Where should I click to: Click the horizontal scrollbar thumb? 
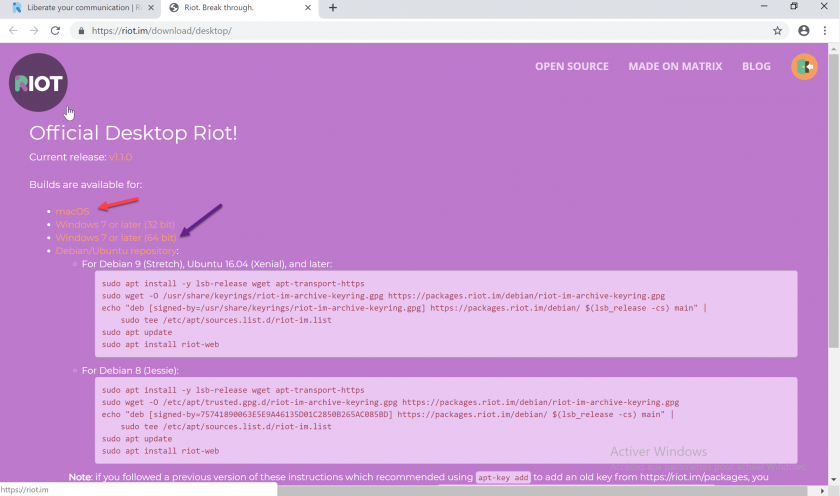pyautogui.click(x=542, y=491)
